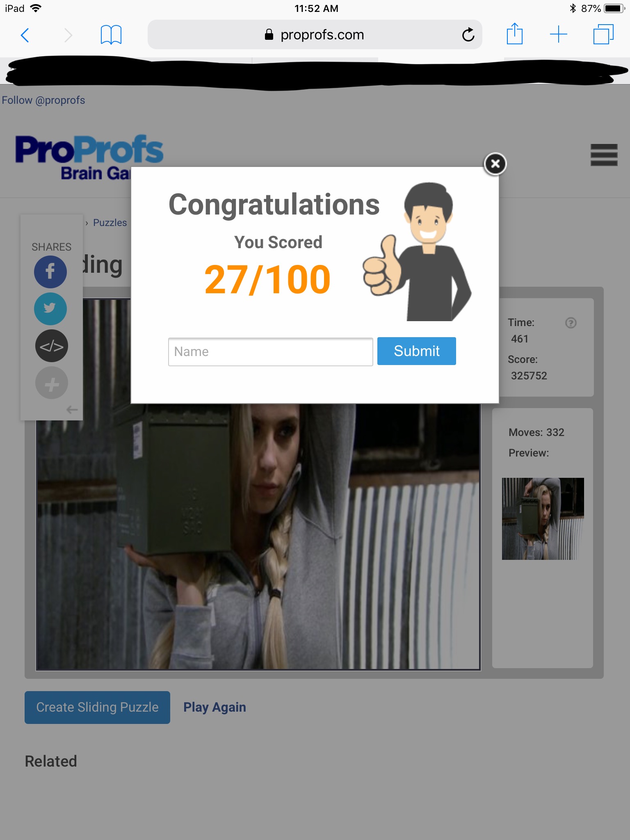Share puzzle on Twitter
This screenshot has height=840, width=630.
50,308
